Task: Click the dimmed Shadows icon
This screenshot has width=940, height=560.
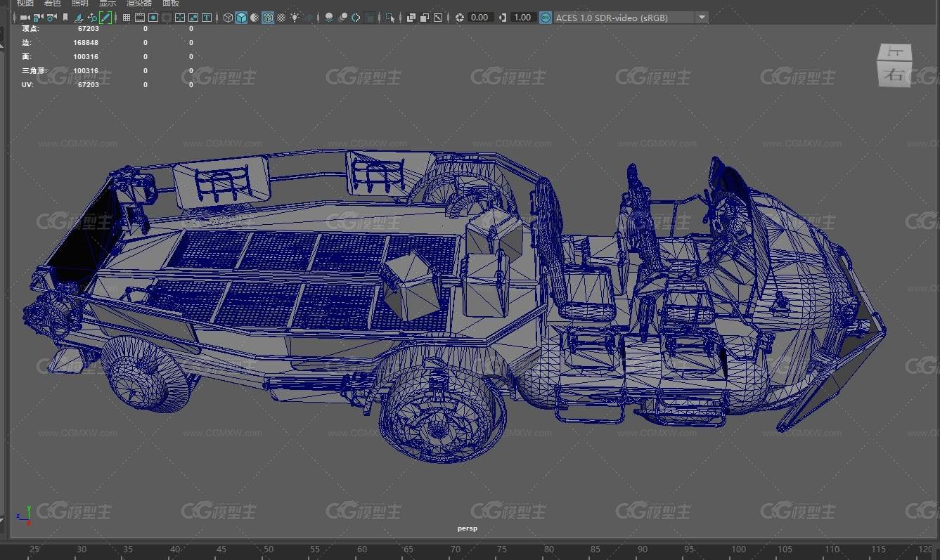Action: pyautogui.click(x=309, y=18)
